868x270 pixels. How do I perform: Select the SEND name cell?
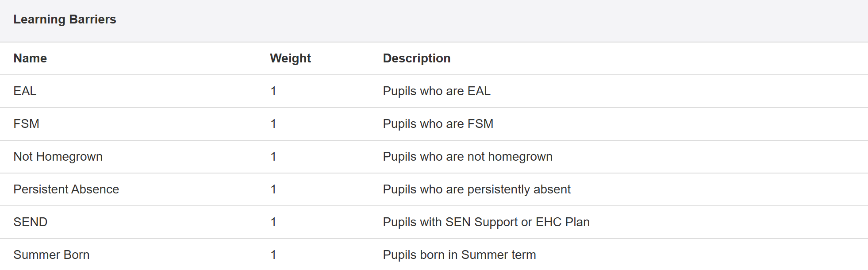[30, 222]
